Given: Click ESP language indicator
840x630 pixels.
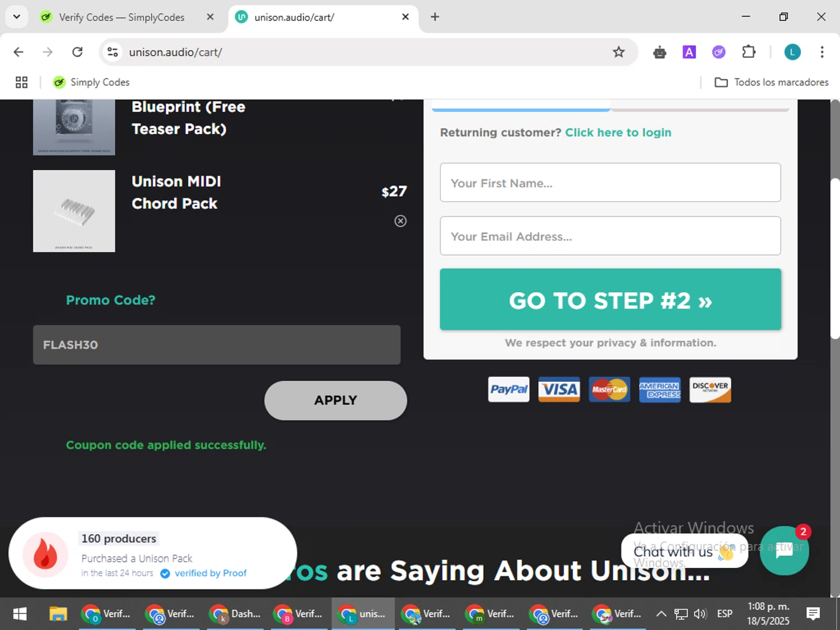Looking at the screenshot, I should tap(725, 614).
